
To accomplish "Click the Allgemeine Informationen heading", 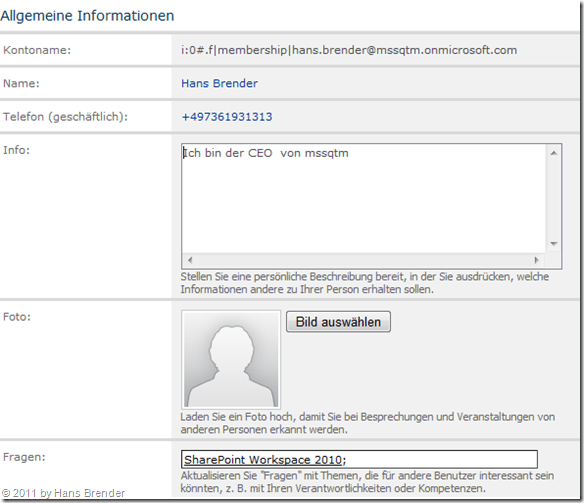I will (x=87, y=16).
